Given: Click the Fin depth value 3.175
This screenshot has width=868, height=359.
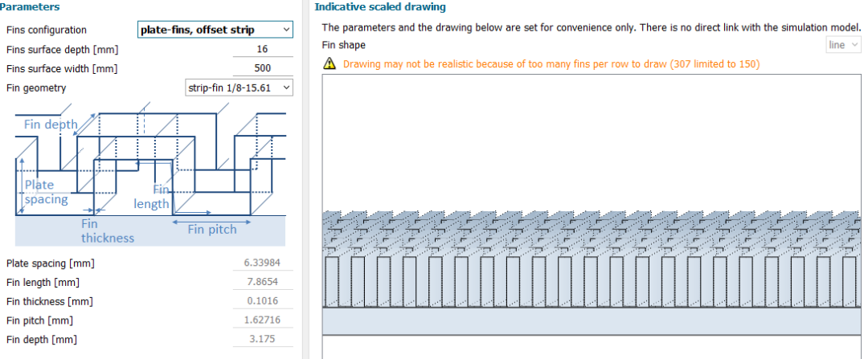Looking at the screenshot, I should click(262, 339).
